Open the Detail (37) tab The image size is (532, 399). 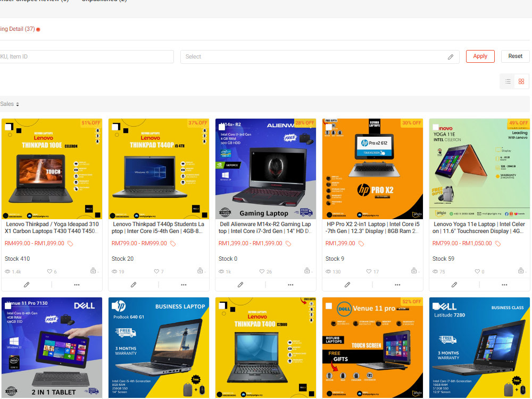(x=18, y=29)
